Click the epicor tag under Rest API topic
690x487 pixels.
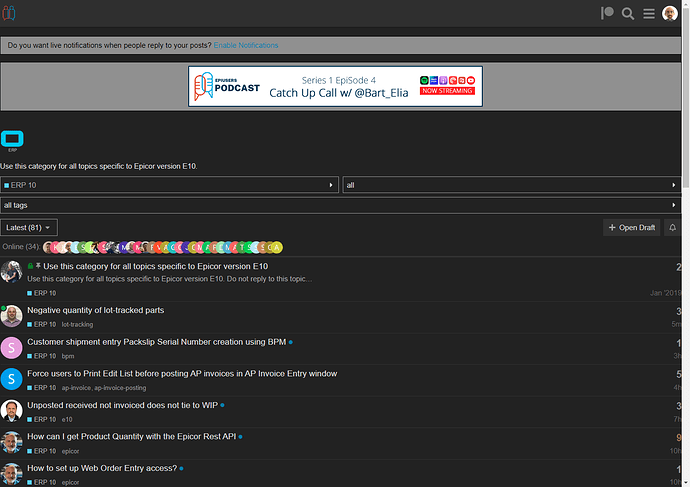[x=70, y=451]
